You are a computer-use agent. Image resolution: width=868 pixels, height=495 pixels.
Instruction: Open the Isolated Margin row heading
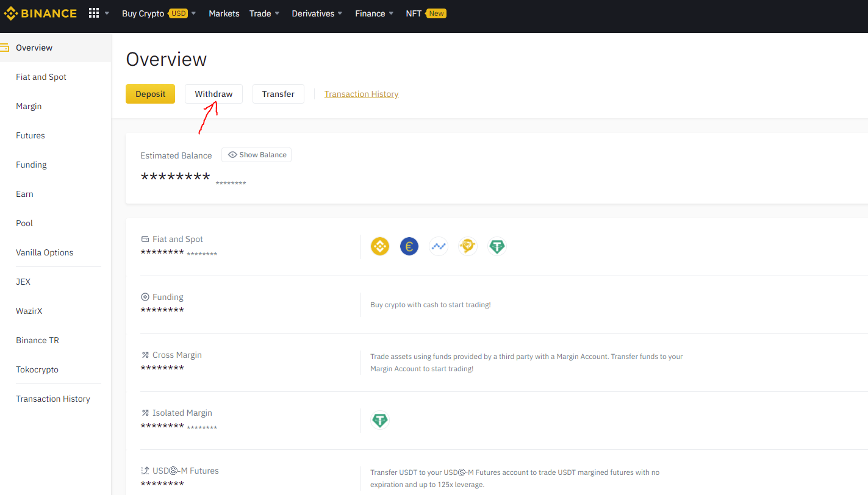click(x=182, y=413)
